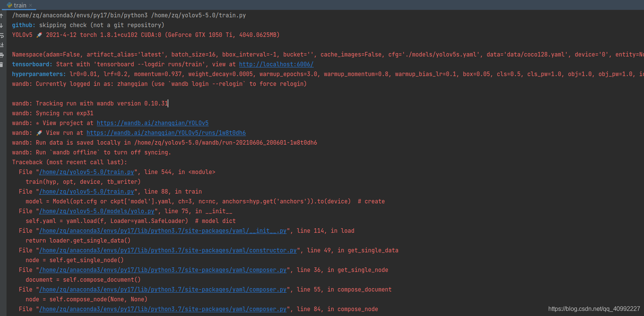Click the Up the Stack Trace arrow icon

(x=2, y=16)
